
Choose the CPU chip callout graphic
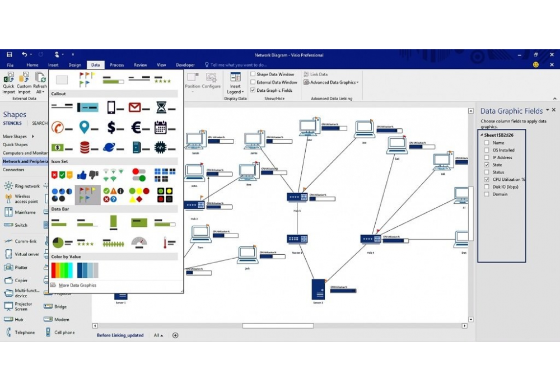[x=165, y=147]
